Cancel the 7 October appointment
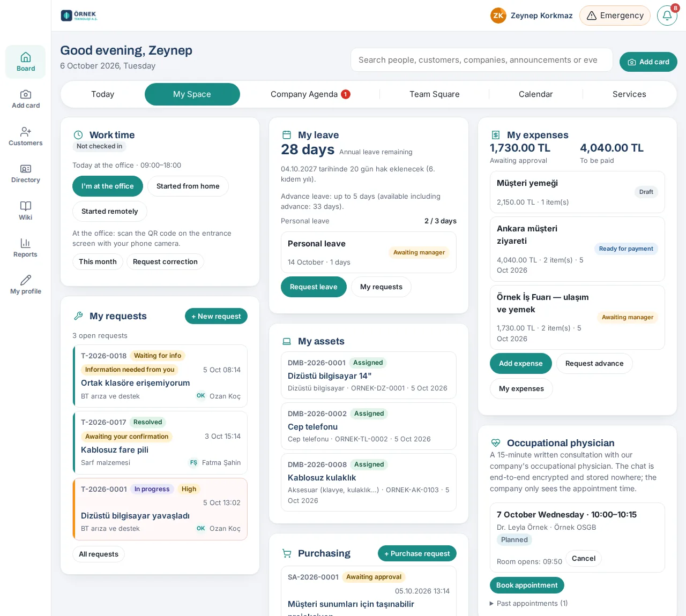686x616 pixels. click(x=584, y=559)
